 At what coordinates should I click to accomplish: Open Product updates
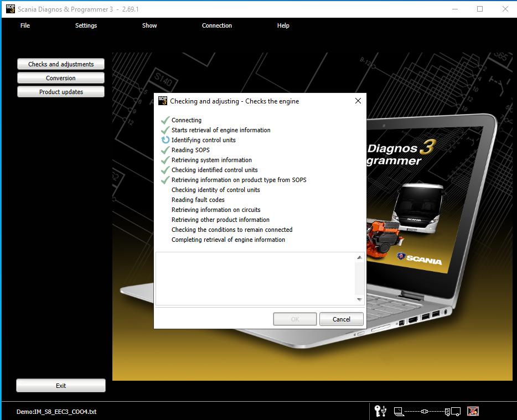[61, 92]
